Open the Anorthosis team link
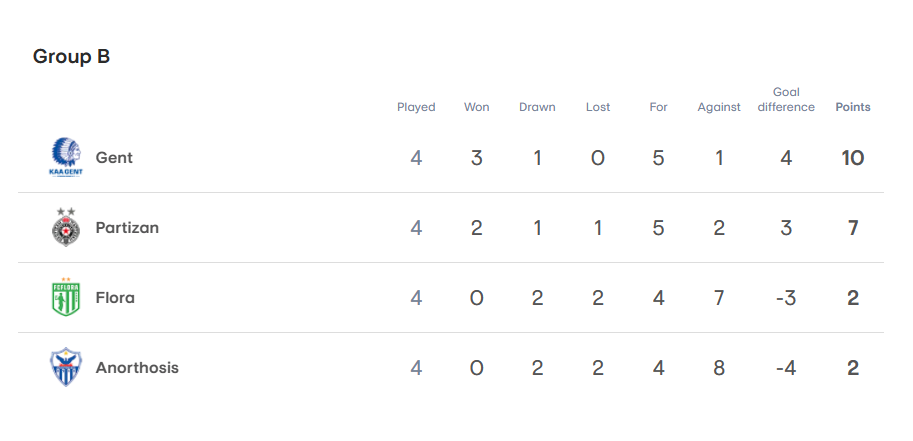Viewport: 913px width, 441px height. [x=137, y=368]
